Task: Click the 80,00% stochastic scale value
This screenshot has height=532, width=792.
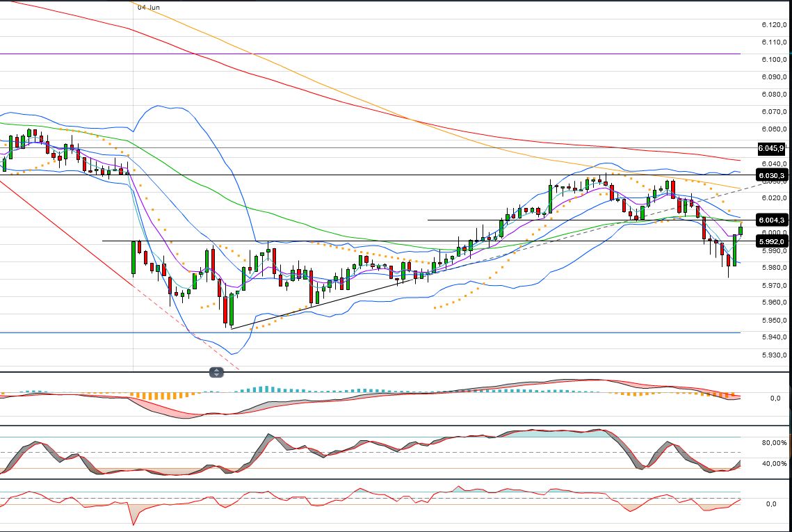Action: coord(774,443)
